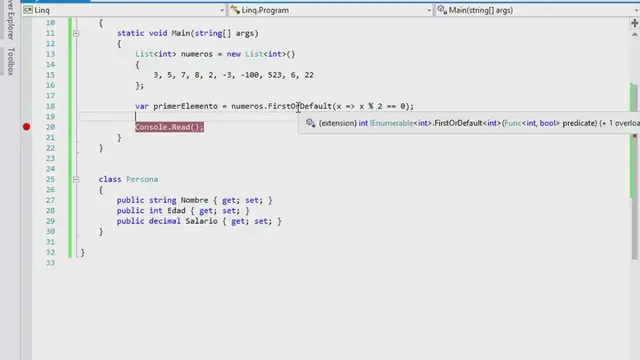
Task: Click the class icon beside Linq.Program
Action: click(235, 10)
